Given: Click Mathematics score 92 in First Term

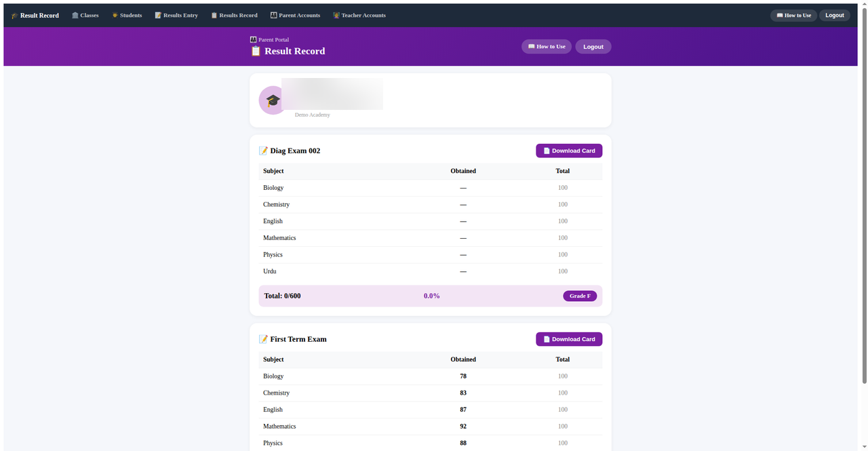Looking at the screenshot, I should click(463, 427).
